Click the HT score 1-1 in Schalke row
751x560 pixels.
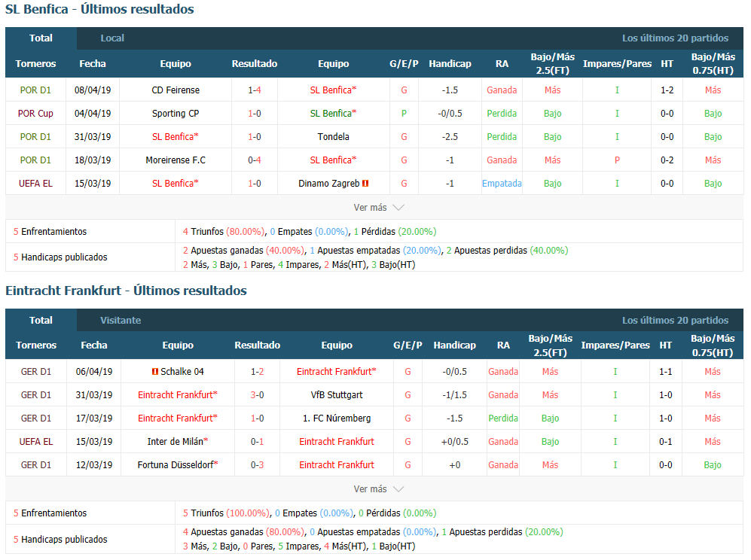pyautogui.click(x=665, y=371)
